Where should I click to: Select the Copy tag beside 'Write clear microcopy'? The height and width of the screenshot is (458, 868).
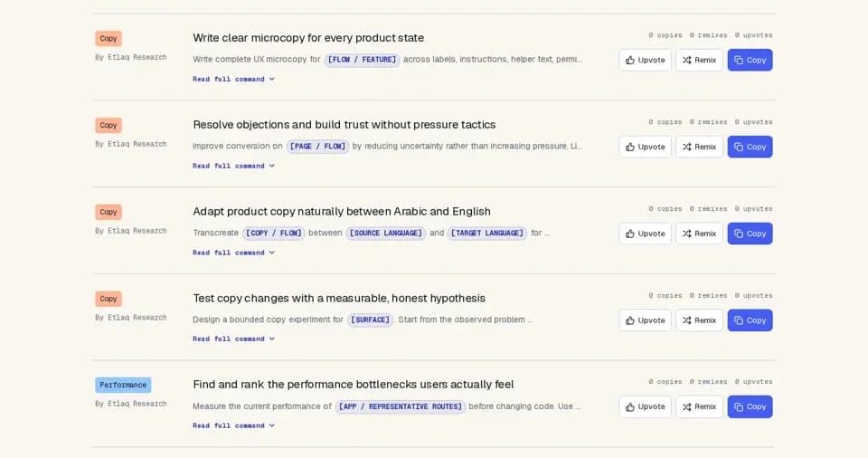108,38
